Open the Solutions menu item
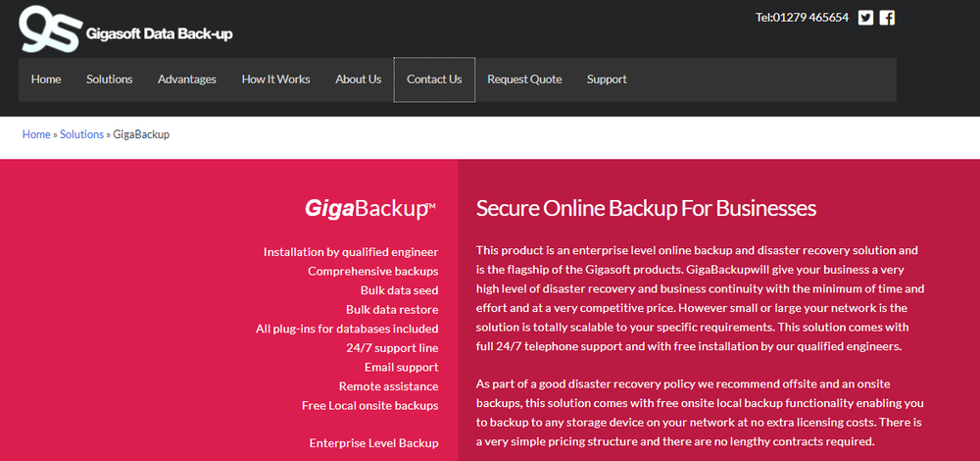Viewport: 980px width, 461px height. click(x=110, y=79)
